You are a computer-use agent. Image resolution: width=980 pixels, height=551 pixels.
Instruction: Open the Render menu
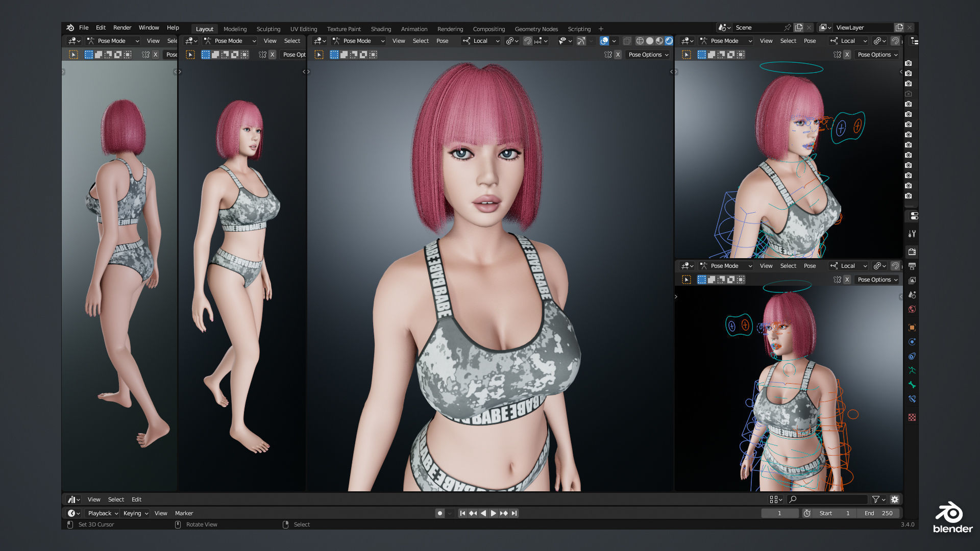click(x=122, y=28)
